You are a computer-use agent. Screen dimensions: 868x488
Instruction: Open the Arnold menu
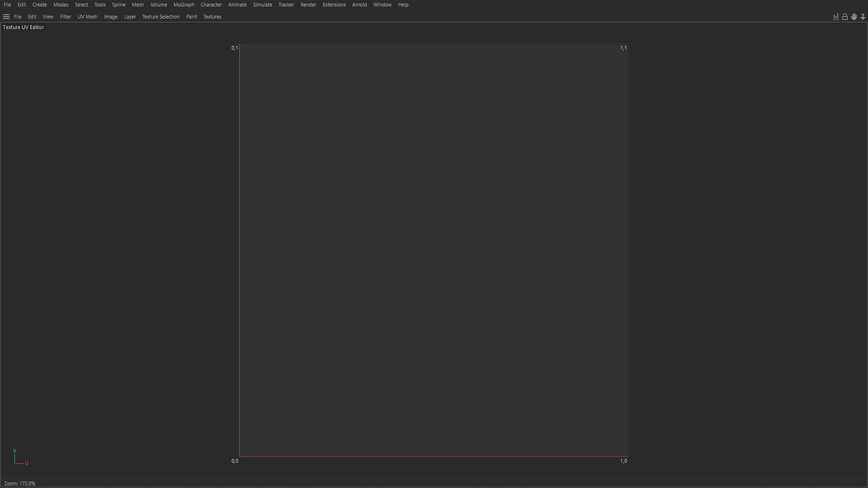coord(359,5)
